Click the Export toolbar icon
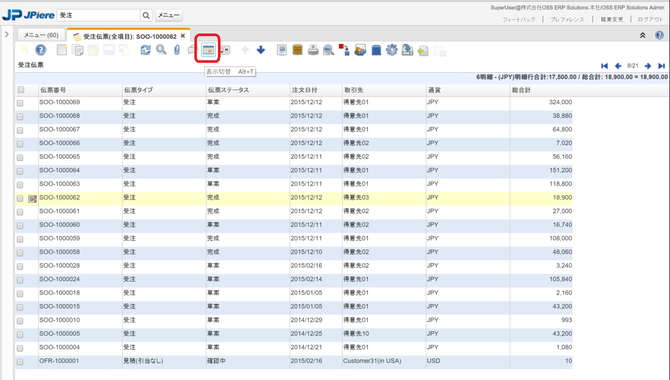The height and width of the screenshot is (380, 670). [407, 50]
